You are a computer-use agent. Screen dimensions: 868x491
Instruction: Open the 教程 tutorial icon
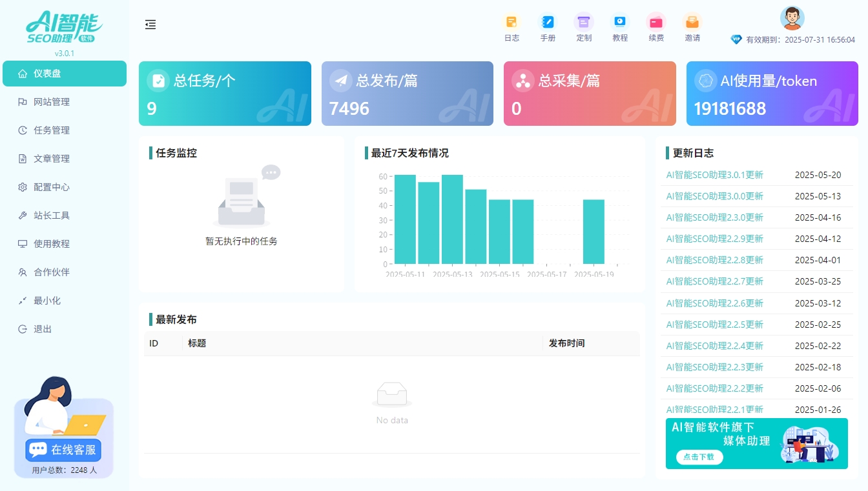pyautogui.click(x=620, y=22)
